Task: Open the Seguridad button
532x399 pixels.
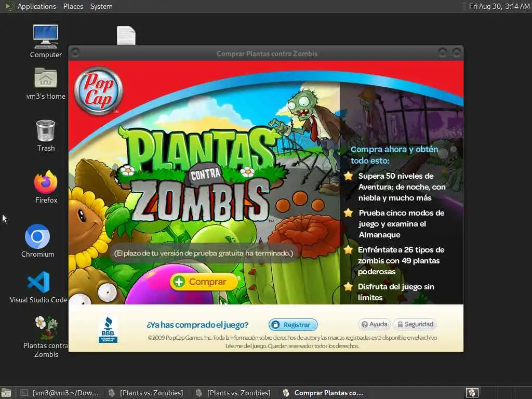Action: tap(415, 324)
